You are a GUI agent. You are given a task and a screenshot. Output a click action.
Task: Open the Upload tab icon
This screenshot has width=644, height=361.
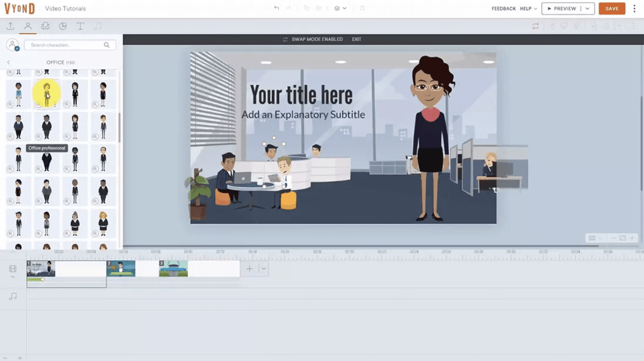[10, 26]
